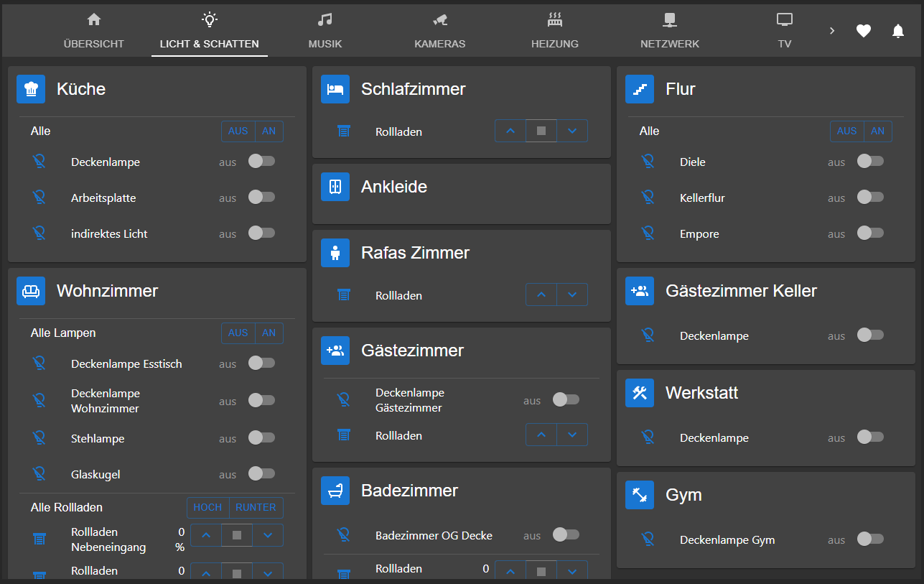Turn all Küche lights on with AN
Screen dimensions: 924x584
pyautogui.click(x=269, y=131)
